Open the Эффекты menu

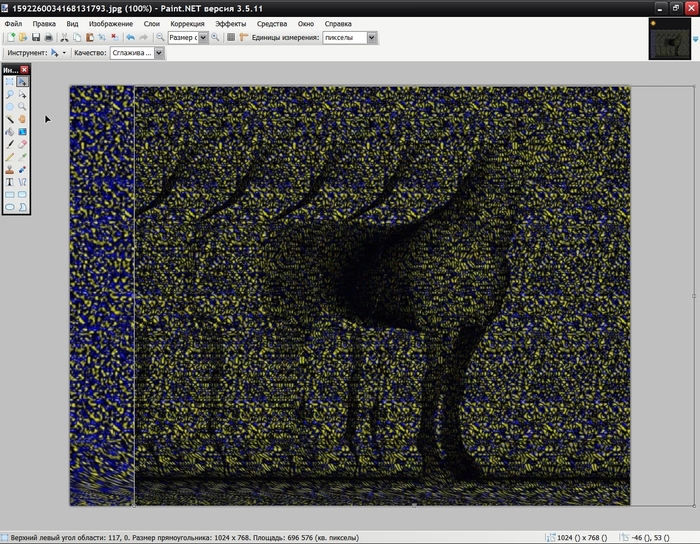[x=230, y=22]
